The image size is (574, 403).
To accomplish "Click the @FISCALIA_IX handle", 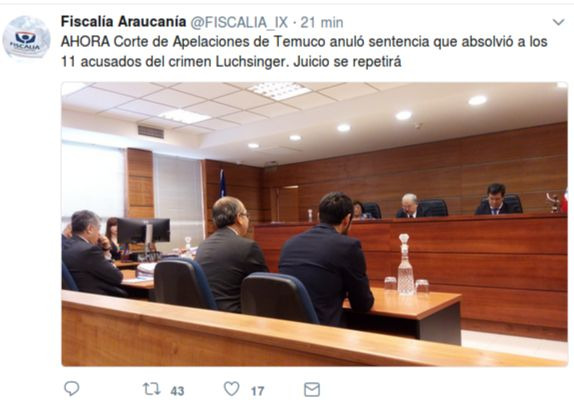I will coord(239,23).
